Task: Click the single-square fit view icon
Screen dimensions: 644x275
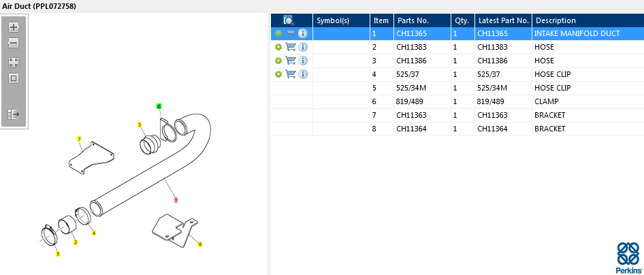Action: click(14, 78)
